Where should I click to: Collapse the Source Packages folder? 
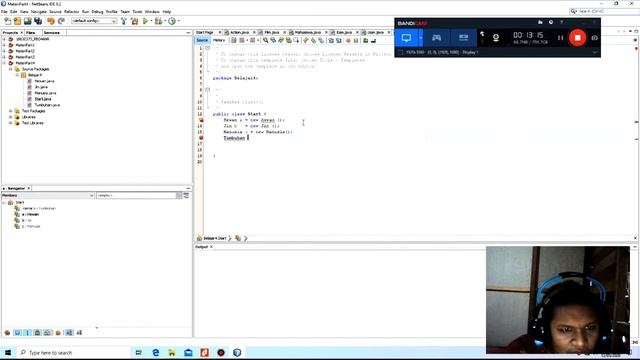point(11,69)
